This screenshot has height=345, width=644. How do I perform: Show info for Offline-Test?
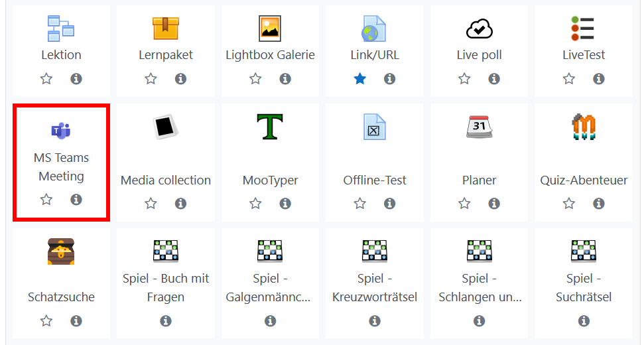(x=390, y=204)
